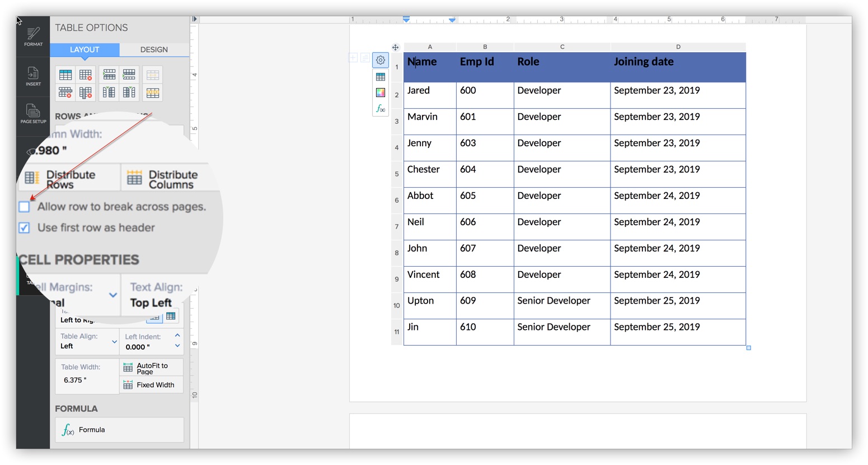Click the faded plus insert icon

pyautogui.click(x=353, y=58)
